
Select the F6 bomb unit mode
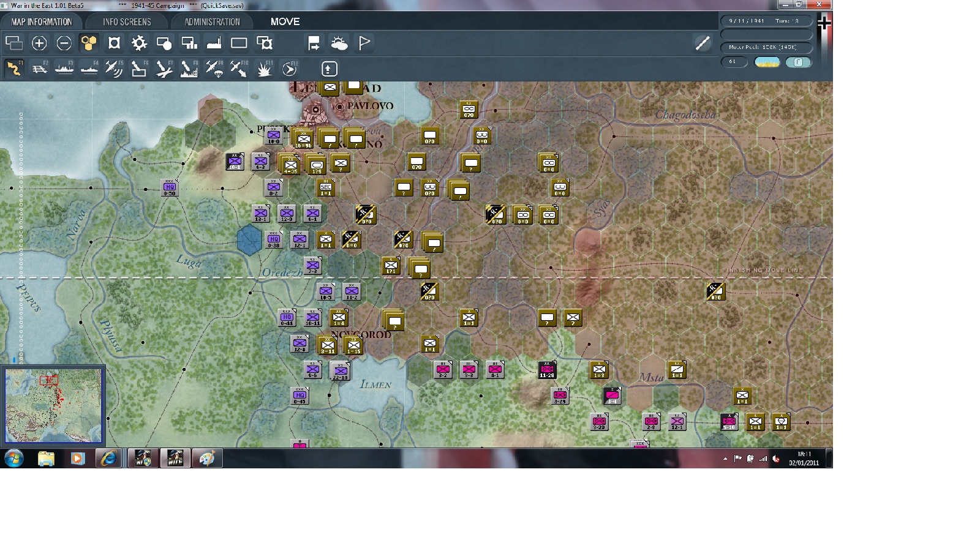click(x=139, y=69)
